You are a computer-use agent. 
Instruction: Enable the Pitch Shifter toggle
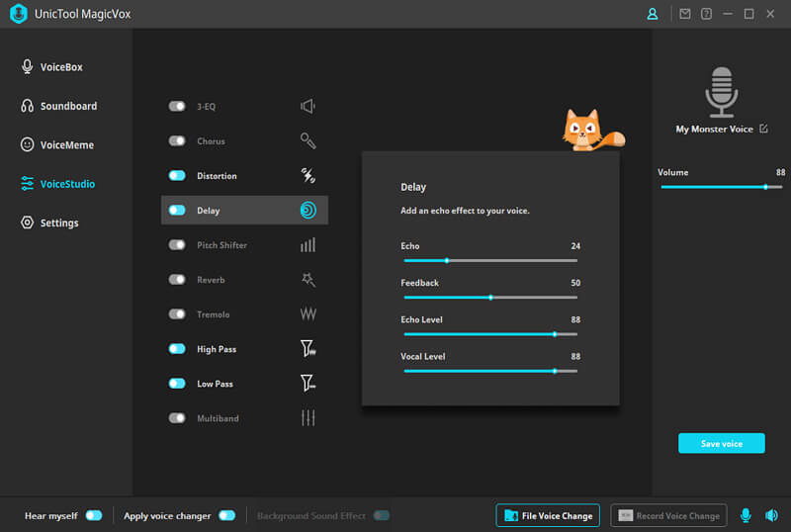[x=177, y=245]
